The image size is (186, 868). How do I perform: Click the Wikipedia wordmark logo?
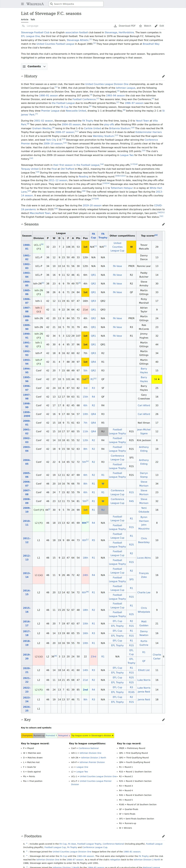click(35, 4)
